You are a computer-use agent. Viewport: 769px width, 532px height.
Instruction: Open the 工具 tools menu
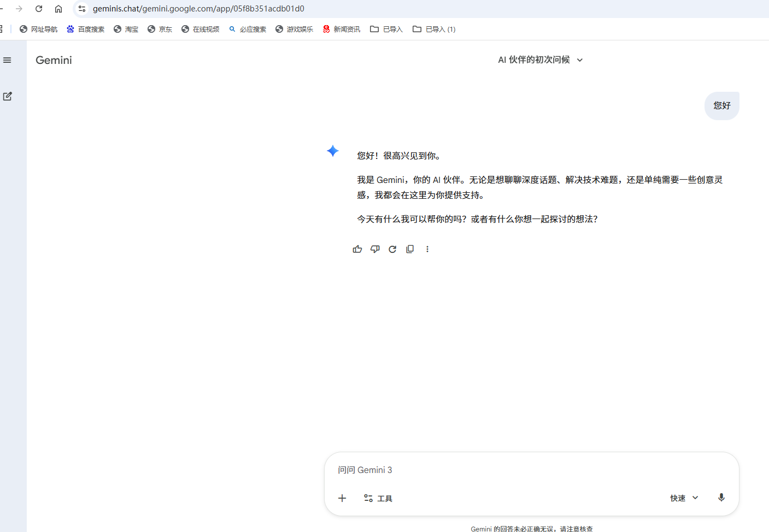click(x=378, y=498)
